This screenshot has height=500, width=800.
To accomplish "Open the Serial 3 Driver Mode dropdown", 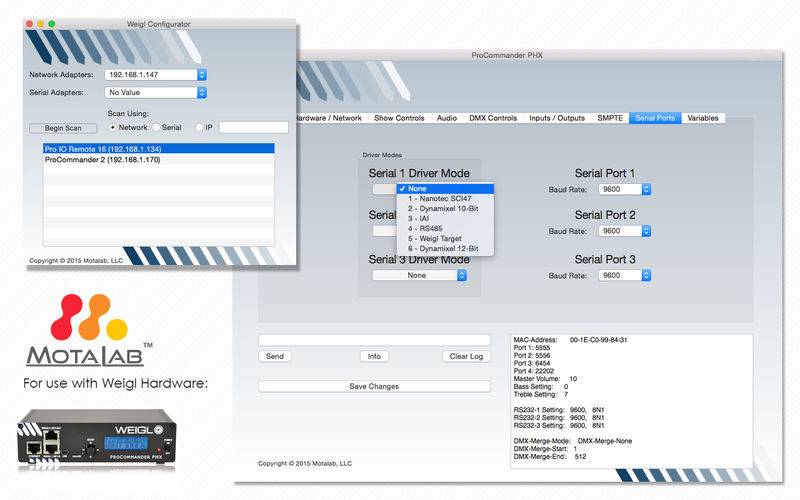I will 419,276.
